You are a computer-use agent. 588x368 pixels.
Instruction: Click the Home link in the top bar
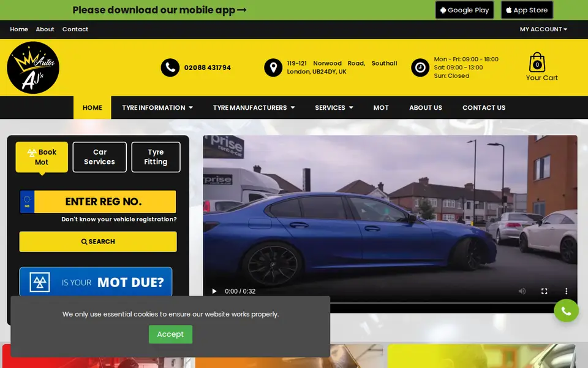coord(19,29)
